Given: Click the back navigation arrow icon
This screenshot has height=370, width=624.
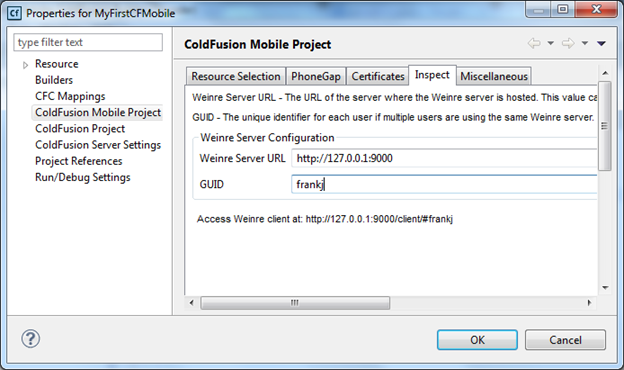Looking at the screenshot, I should pos(534,43).
